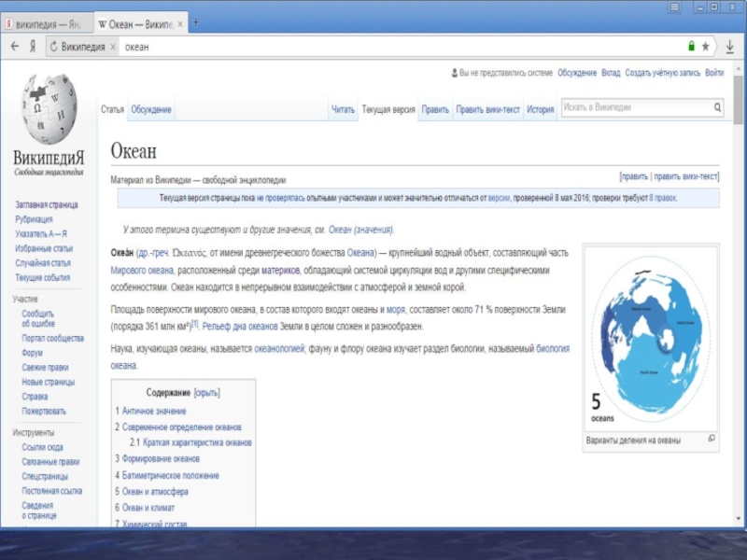This screenshot has width=747, height=560.
Task: Bookmark the page with the star icon
Action: [706, 46]
